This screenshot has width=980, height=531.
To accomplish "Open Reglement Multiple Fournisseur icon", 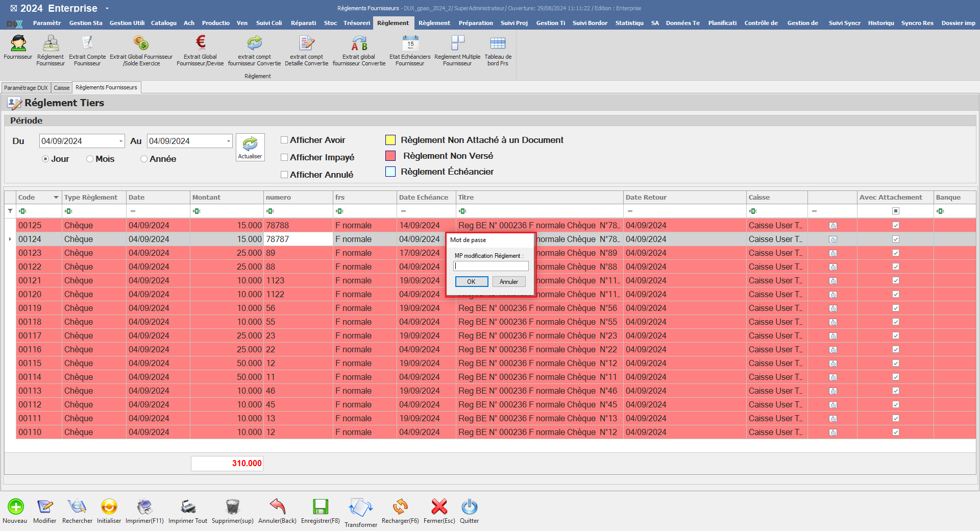I will (x=457, y=43).
